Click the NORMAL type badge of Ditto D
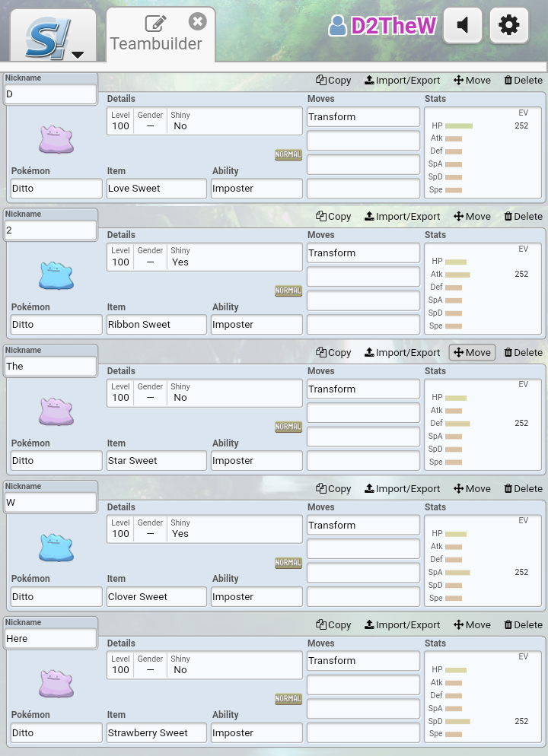 pyautogui.click(x=288, y=154)
